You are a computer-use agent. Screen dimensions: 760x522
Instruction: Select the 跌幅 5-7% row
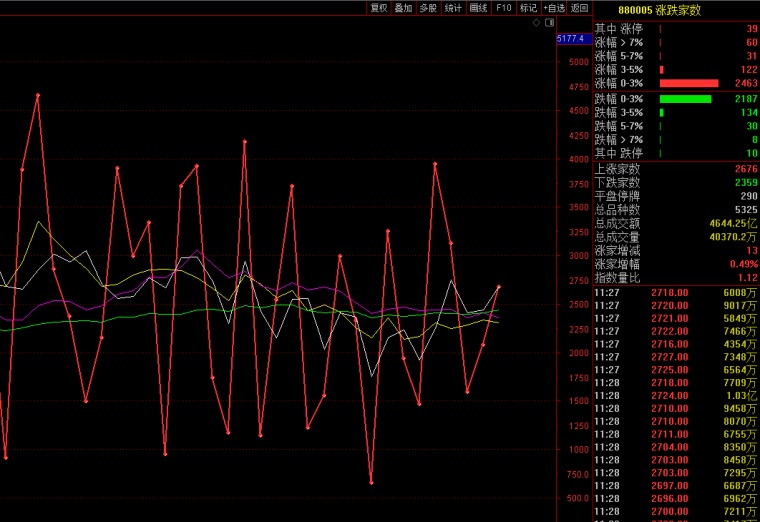pos(676,126)
